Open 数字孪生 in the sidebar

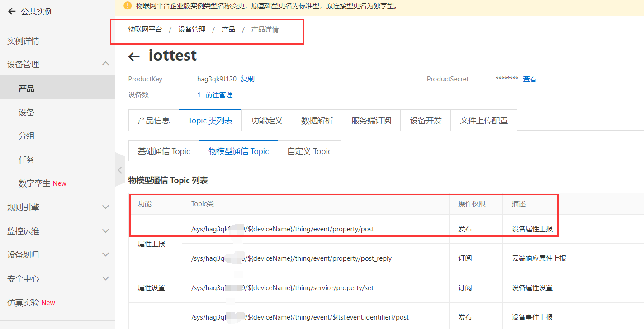coord(34,183)
